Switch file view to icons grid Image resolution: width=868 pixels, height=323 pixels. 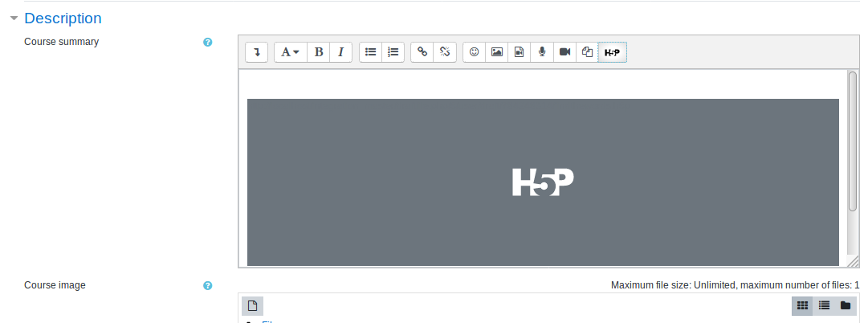pyautogui.click(x=802, y=305)
